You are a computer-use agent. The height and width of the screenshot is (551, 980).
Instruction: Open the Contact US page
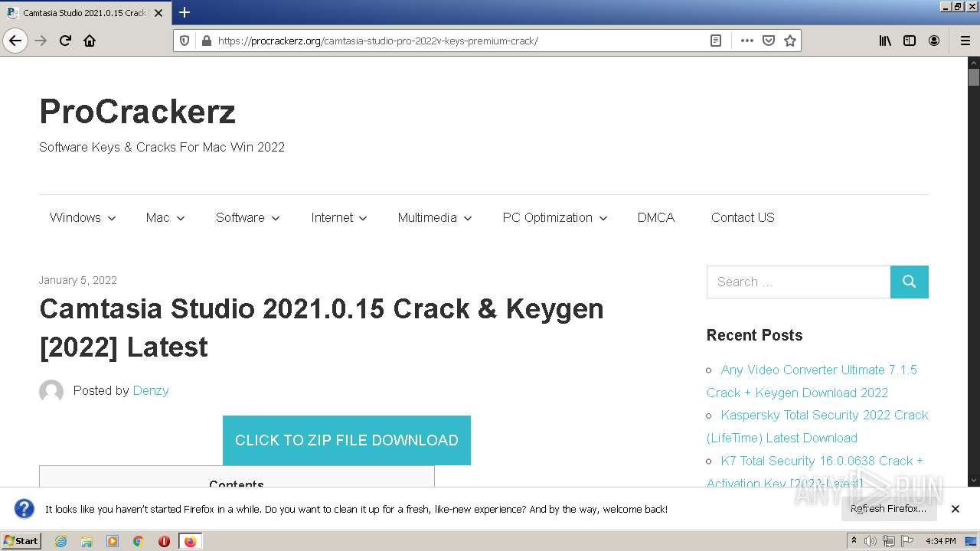click(743, 217)
